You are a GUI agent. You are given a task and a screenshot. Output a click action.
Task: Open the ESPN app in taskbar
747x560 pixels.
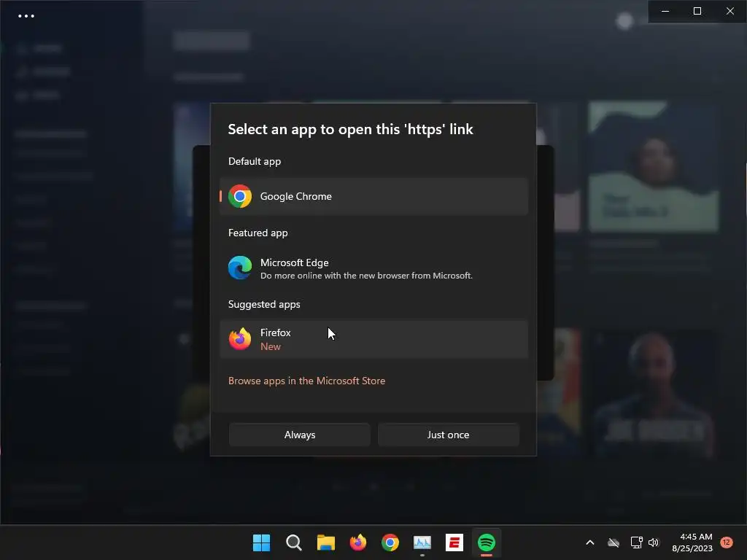coord(454,542)
